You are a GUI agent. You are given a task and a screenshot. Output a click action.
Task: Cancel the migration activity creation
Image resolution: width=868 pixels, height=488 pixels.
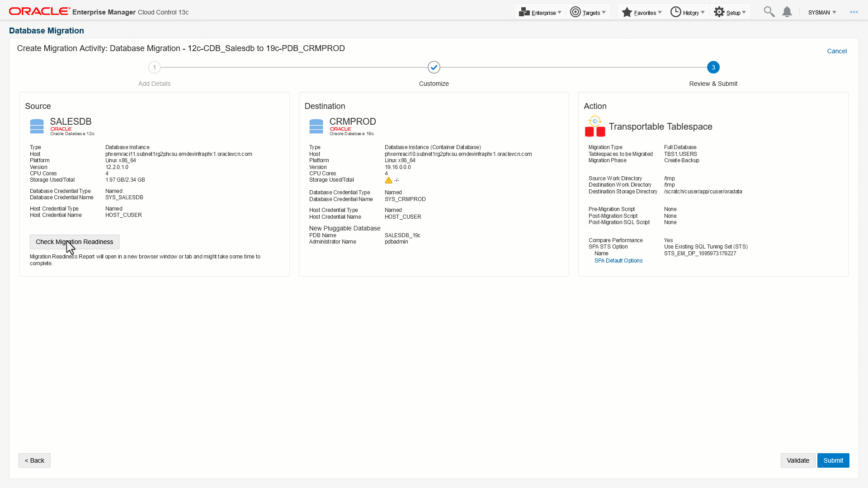[836, 51]
